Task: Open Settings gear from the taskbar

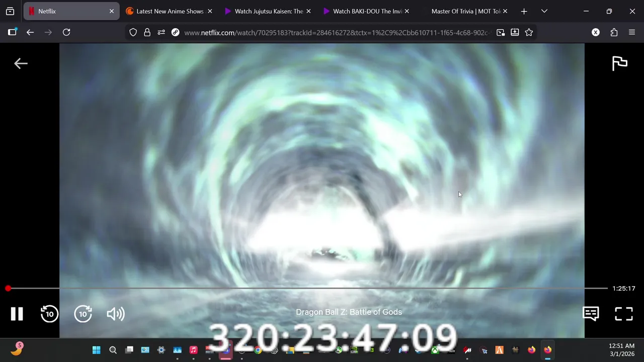Action: (x=161, y=350)
